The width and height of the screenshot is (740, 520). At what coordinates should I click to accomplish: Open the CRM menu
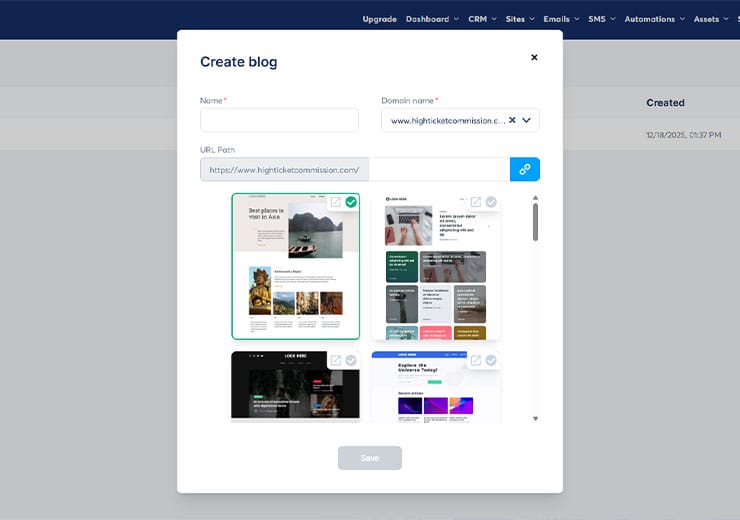(482, 19)
